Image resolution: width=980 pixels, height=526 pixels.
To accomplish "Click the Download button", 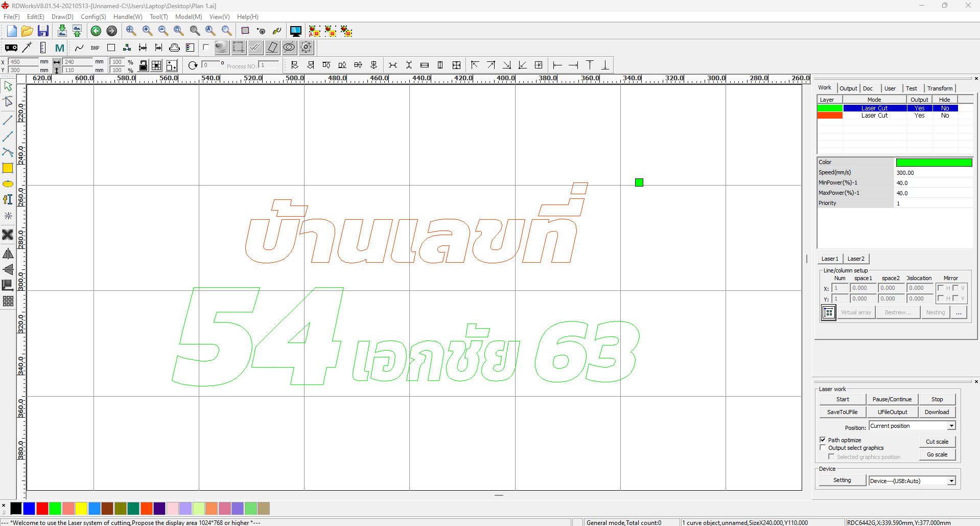I will (x=937, y=412).
